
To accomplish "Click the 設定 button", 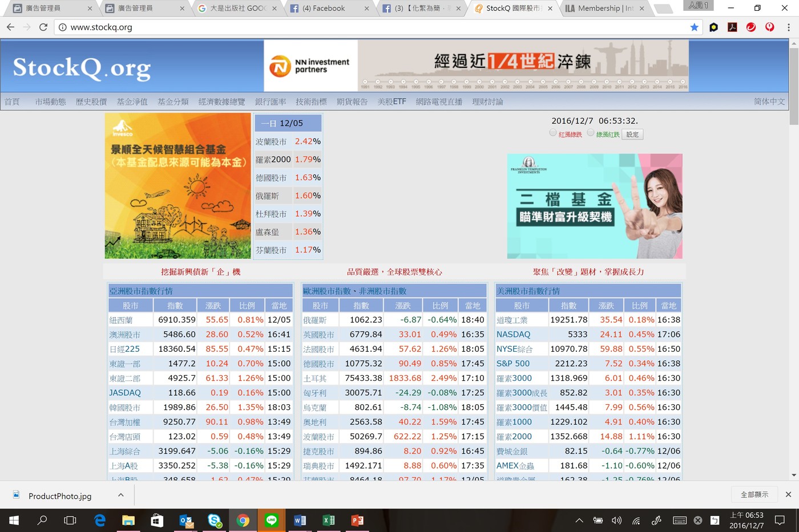I will pyautogui.click(x=632, y=135).
